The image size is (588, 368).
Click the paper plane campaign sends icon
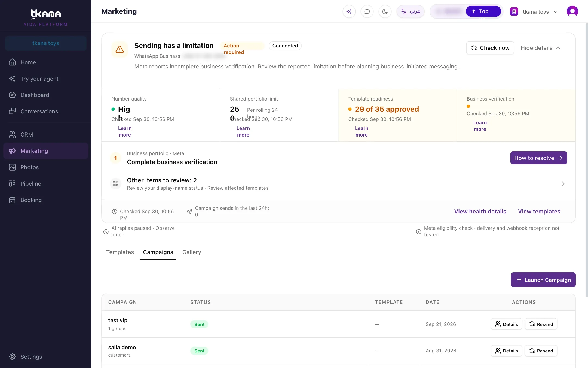tap(189, 212)
